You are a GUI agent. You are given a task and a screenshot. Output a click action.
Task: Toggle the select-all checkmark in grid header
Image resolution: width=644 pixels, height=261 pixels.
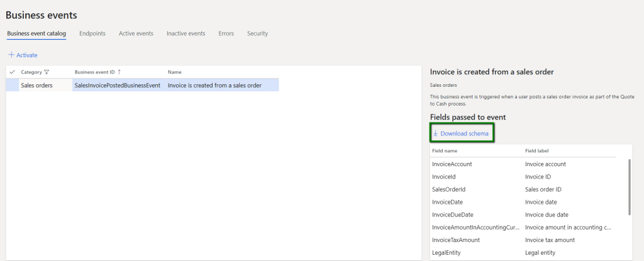pyautogui.click(x=12, y=72)
